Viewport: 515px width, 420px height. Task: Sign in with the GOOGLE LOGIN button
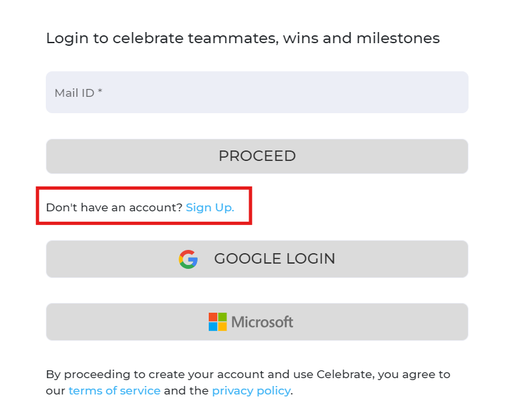(x=257, y=259)
